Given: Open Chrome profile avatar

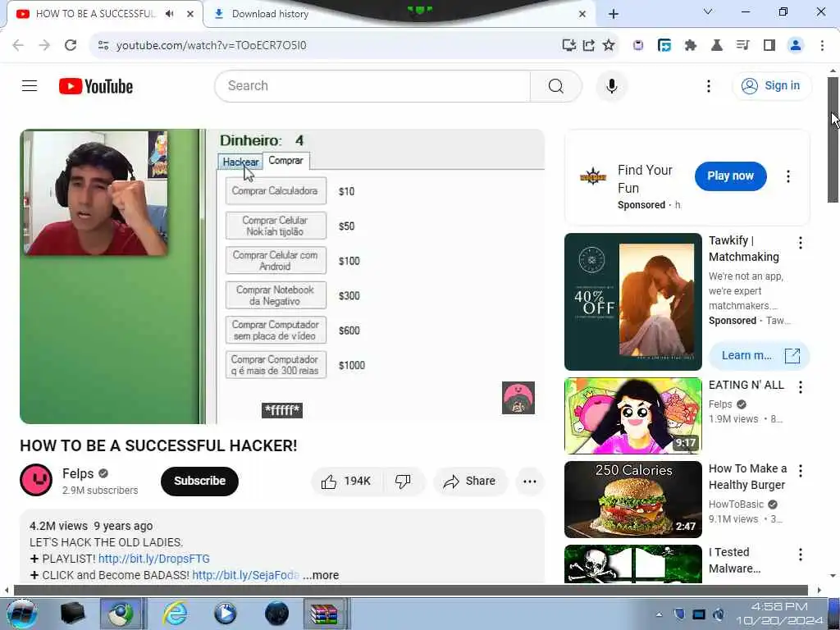Looking at the screenshot, I should (x=796, y=45).
